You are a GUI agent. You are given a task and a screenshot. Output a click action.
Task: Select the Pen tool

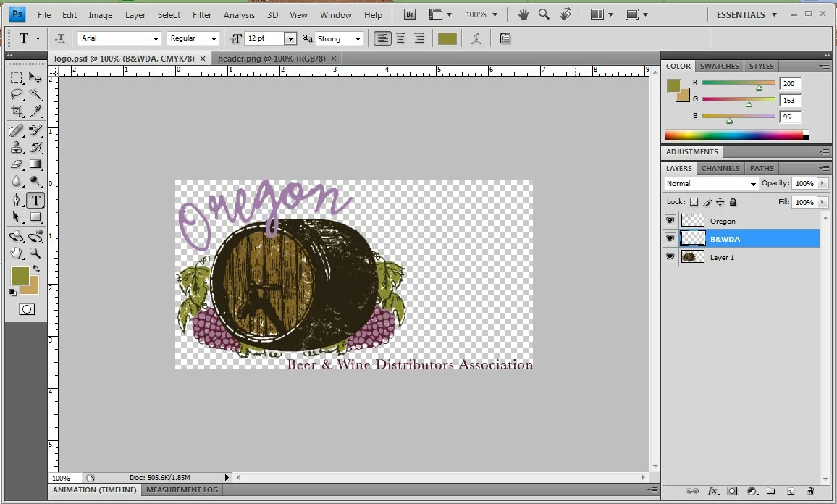click(x=17, y=200)
